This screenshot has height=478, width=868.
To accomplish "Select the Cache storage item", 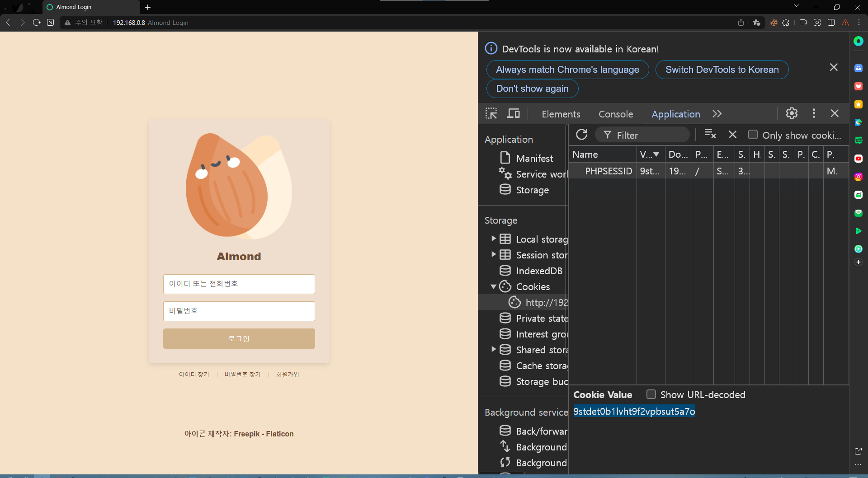I will [533, 366].
